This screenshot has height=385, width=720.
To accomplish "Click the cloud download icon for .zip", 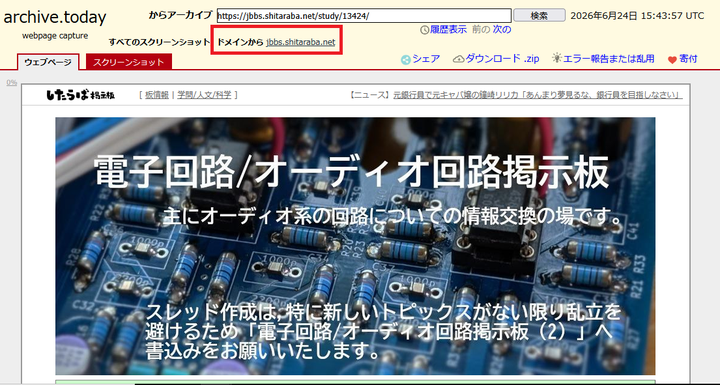I will coord(458,59).
